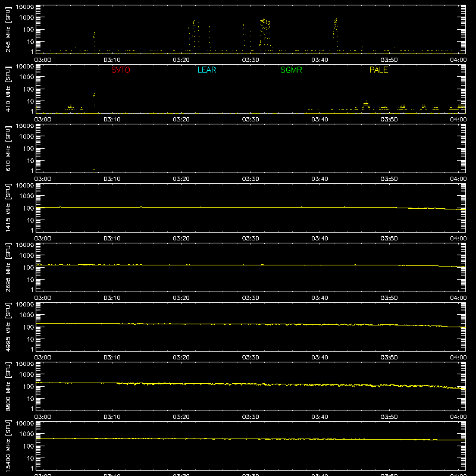The image size is (476, 476).
Task: Click the 03:47 bump in the 410 MHz plot
Action: tap(366, 105)
